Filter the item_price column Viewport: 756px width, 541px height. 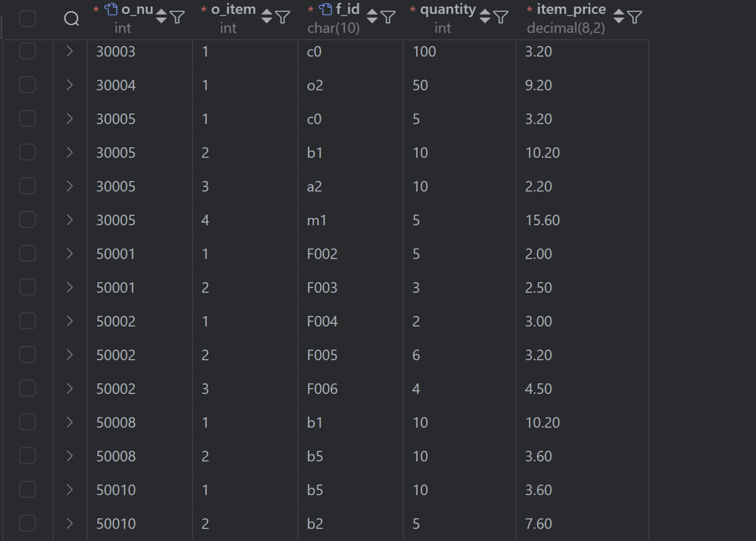click(x=635, y=17)
